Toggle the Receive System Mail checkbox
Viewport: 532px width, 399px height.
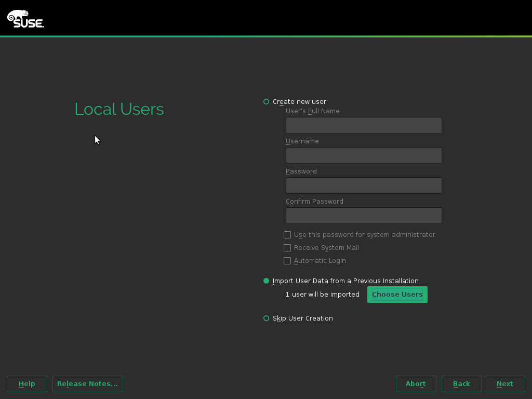(x=287, y=248)
